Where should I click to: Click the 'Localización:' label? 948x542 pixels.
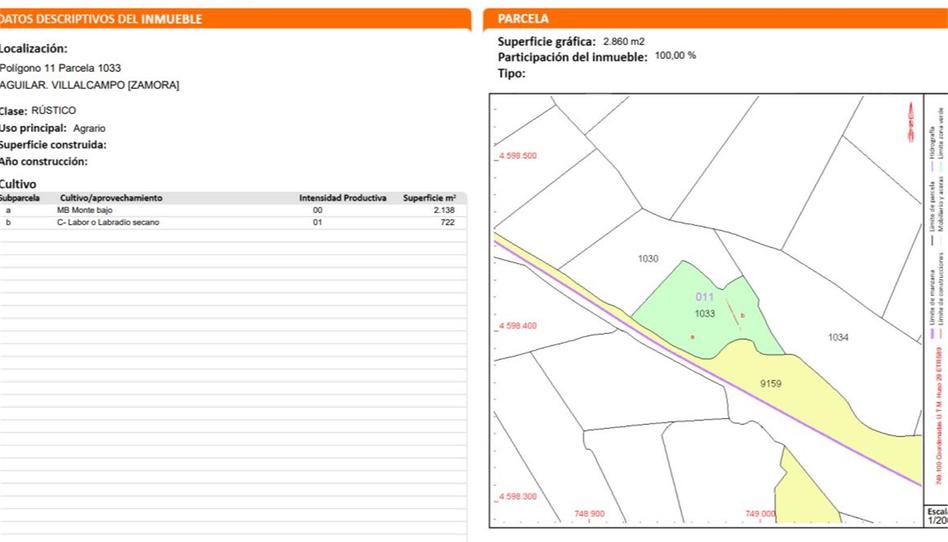pyautogui.click(x=34, y=48)
